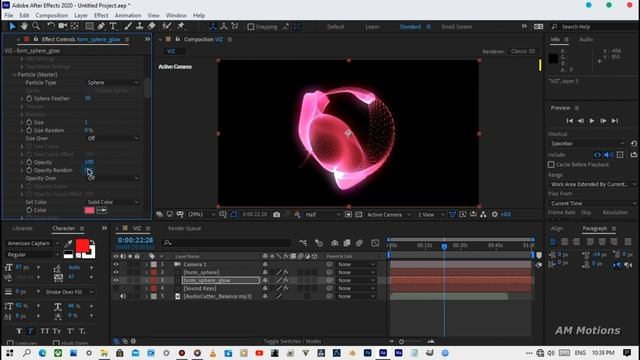Image resolution: width=640 pixels, height=360 pixels.
Task: Hide the Camera 1 layer
Action: (x=116, y=264)
